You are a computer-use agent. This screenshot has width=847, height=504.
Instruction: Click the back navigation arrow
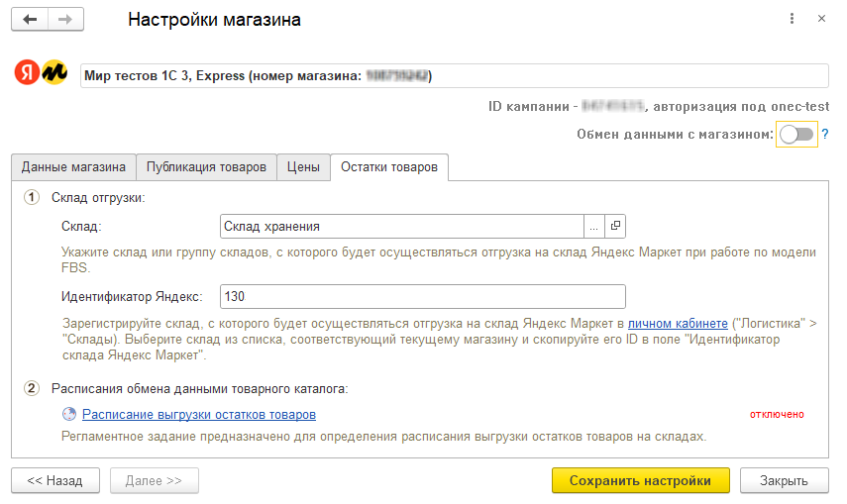[30, 20]
